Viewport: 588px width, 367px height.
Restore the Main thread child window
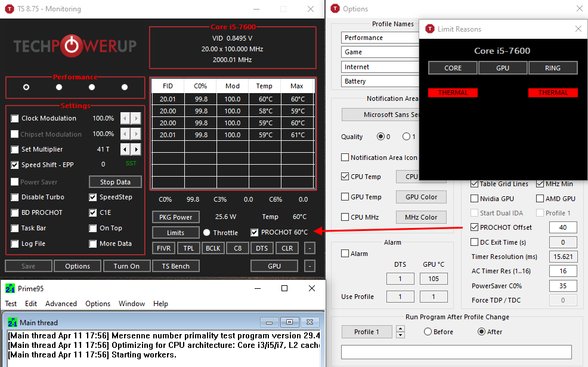coord(289,322)
